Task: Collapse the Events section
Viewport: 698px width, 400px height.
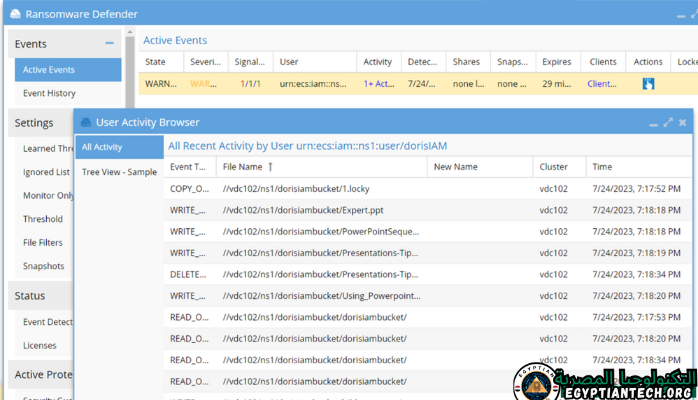Action: (109, 44)
